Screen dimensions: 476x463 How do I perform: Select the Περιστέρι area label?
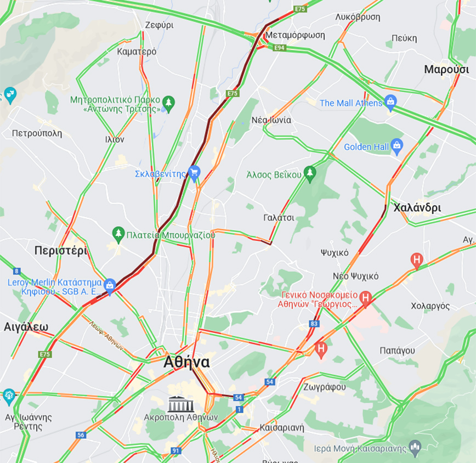61,251
